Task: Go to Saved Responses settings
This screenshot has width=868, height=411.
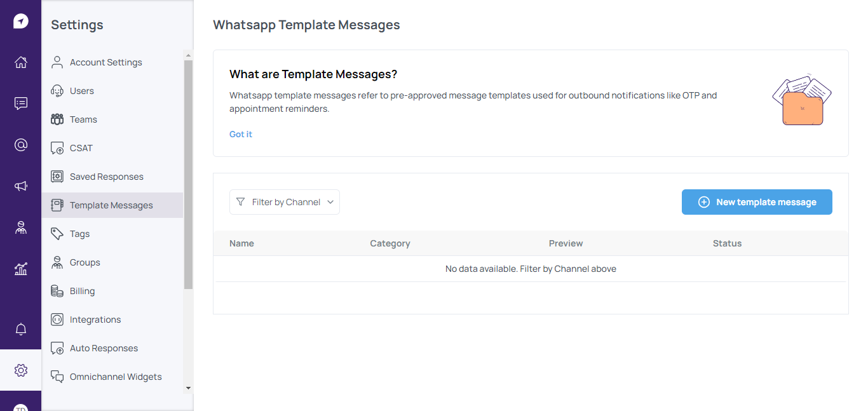Action: pos(106,177)
